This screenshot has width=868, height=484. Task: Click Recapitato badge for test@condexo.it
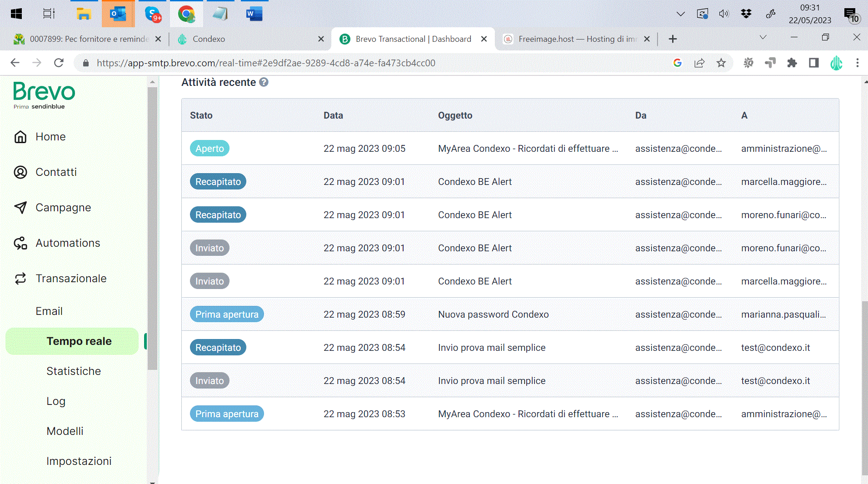pos(218,348)
